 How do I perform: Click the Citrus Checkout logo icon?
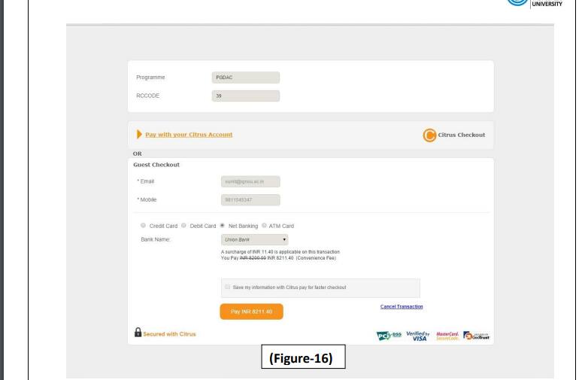click(429, 135)
